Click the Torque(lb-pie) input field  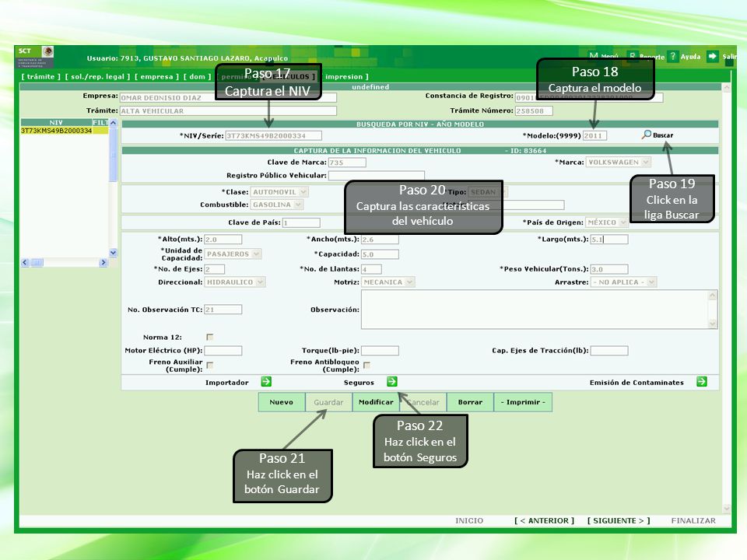tap(380, 351)
